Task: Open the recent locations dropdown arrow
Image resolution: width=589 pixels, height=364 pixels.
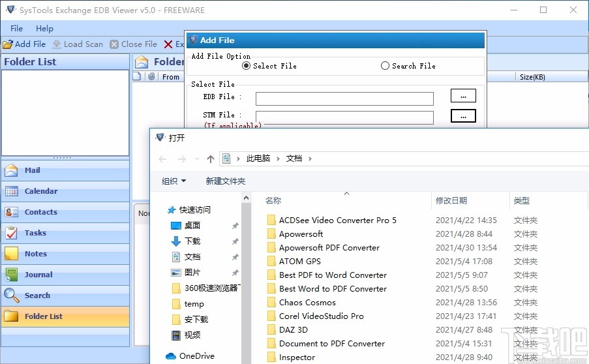Action: point(197,159)
